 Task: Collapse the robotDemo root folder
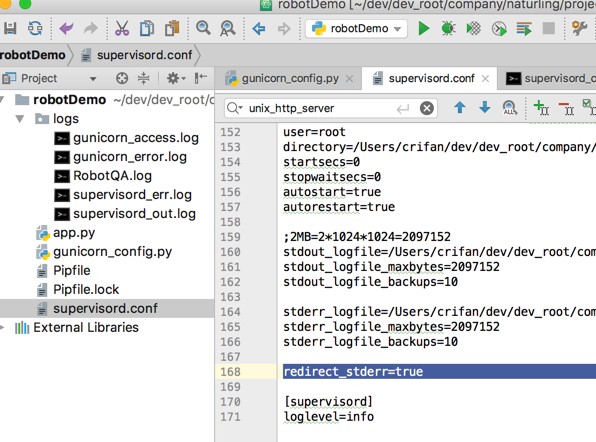pos(2,100)
